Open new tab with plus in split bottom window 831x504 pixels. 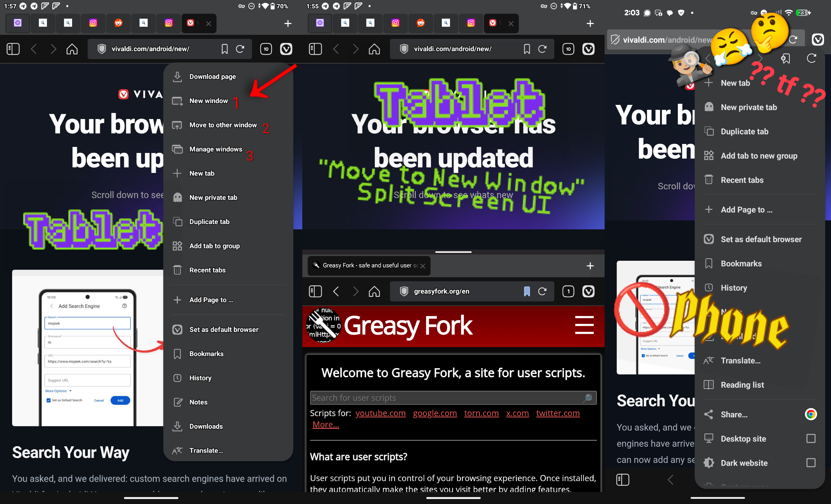[x=590, y=266]
